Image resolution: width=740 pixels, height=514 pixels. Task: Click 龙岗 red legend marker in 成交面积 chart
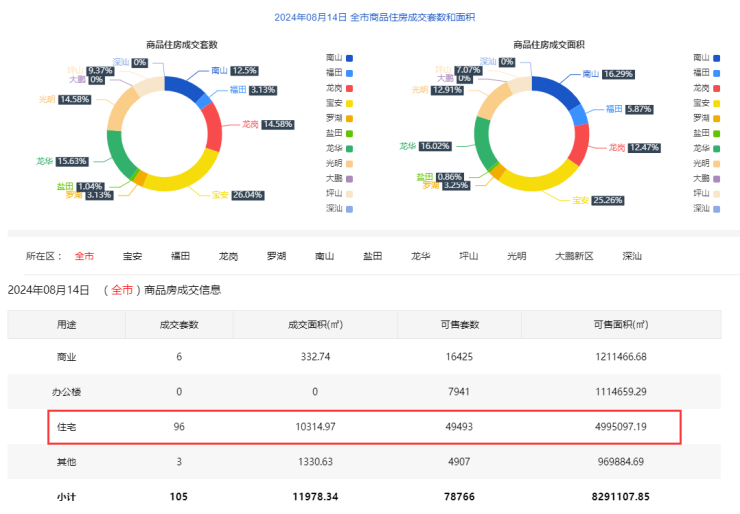pyautogui.click(x=716, y=88)
